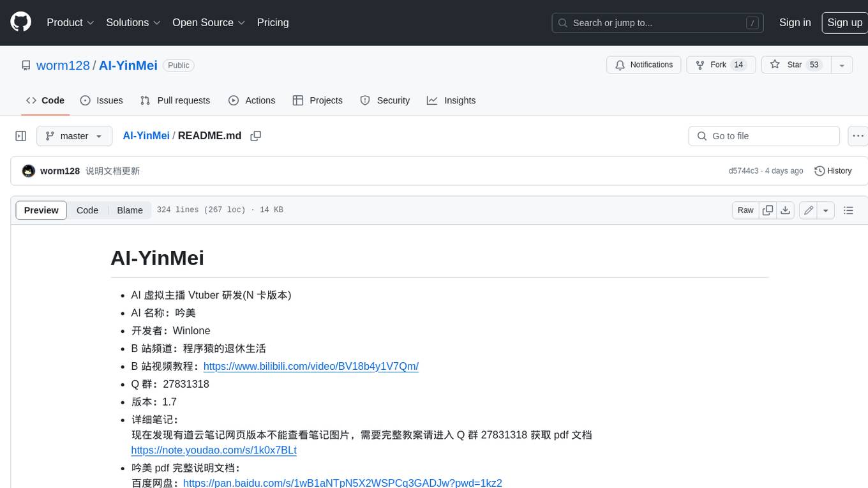
Task: Switch to the Security tab
Action: [x=385, y=100]
